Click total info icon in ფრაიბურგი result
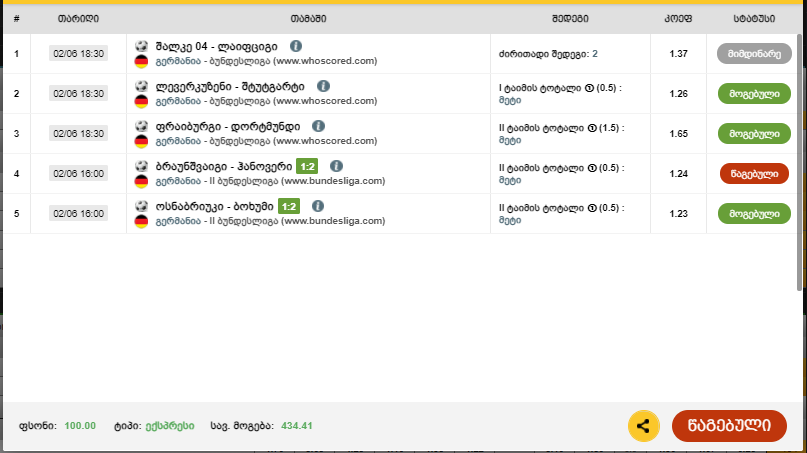This screenshot has height=453, width=807. tap(592, 128)
